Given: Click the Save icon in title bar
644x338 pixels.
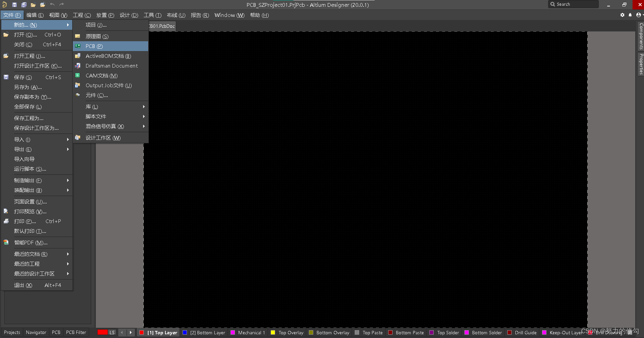Looking at the screenshot, I should [15, 5].
